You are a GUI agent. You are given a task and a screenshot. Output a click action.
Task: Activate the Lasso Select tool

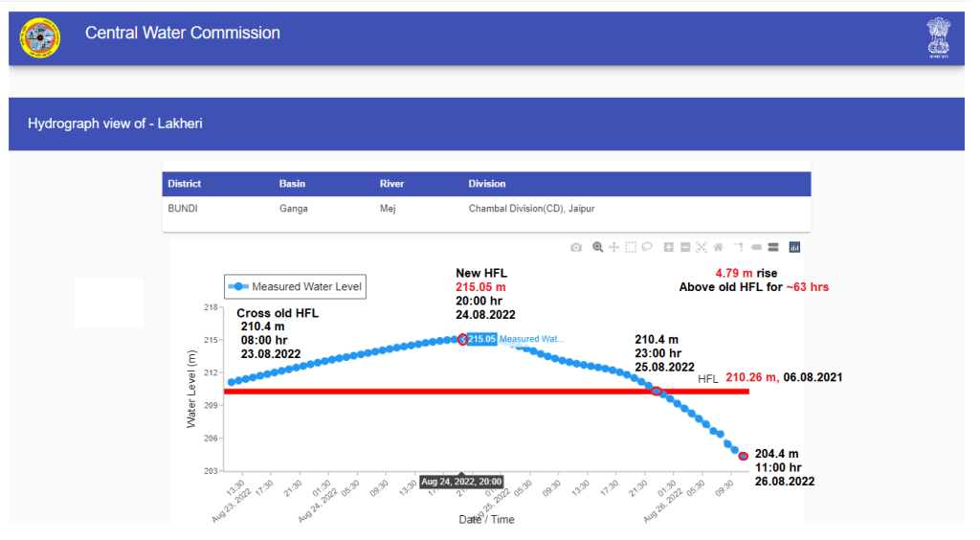click(x=647, y=247)
